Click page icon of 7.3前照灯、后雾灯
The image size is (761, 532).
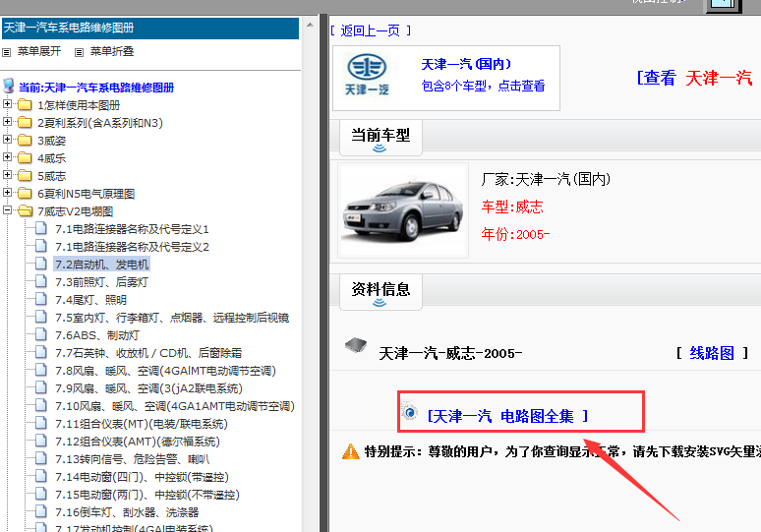(x=41, y=281)
